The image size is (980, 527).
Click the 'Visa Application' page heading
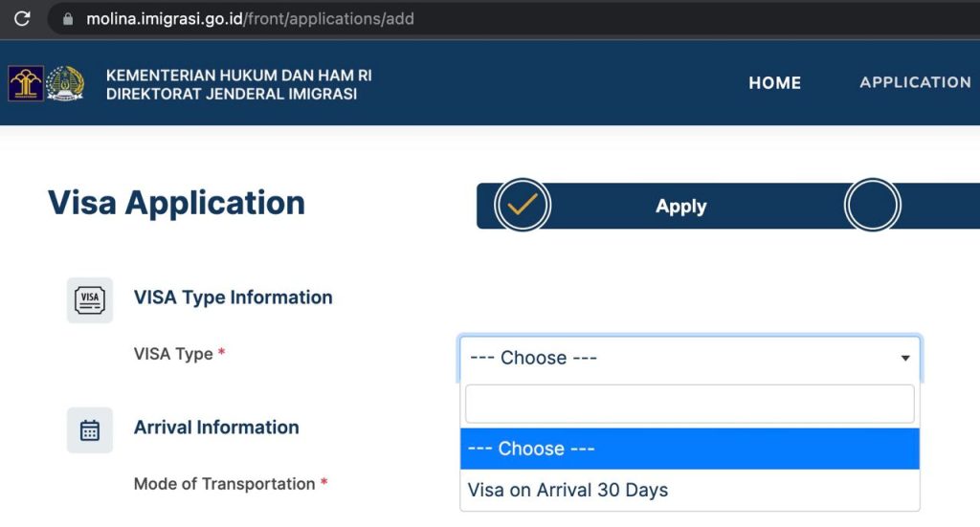pyautogui.click(x=176, y=203)
